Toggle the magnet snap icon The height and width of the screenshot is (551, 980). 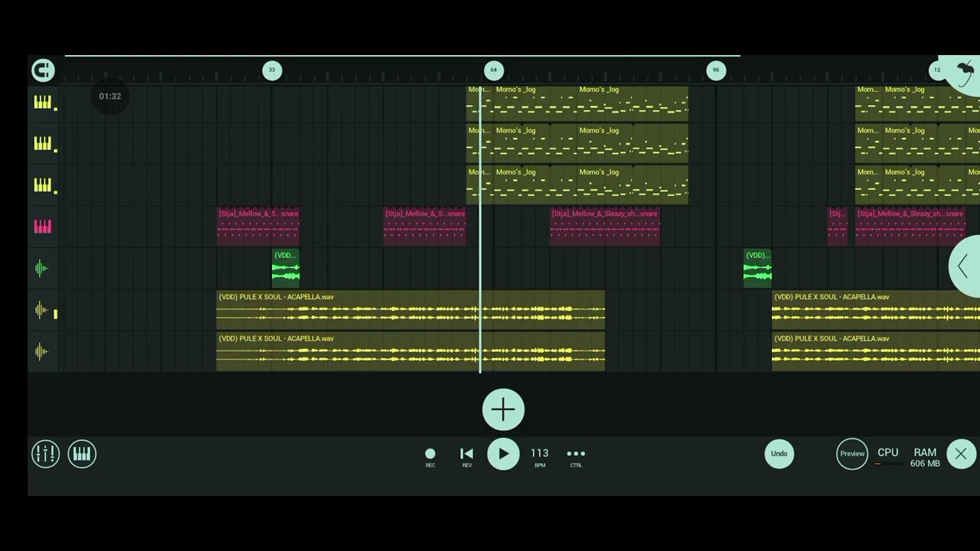pos(43,70)
